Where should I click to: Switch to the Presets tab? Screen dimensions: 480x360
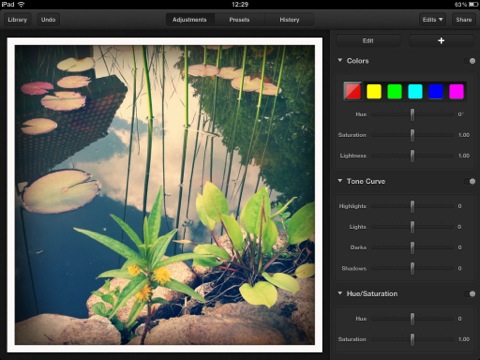tap(239, 20)
